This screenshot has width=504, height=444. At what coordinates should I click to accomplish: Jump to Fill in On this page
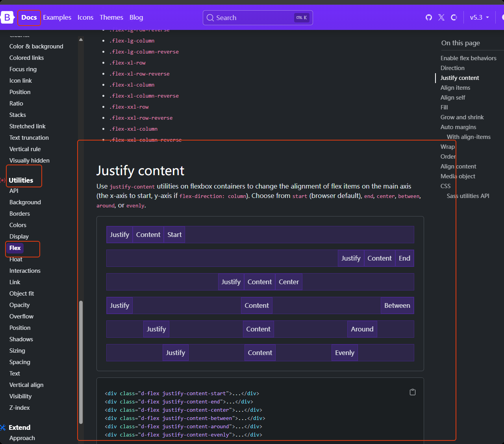444,107
